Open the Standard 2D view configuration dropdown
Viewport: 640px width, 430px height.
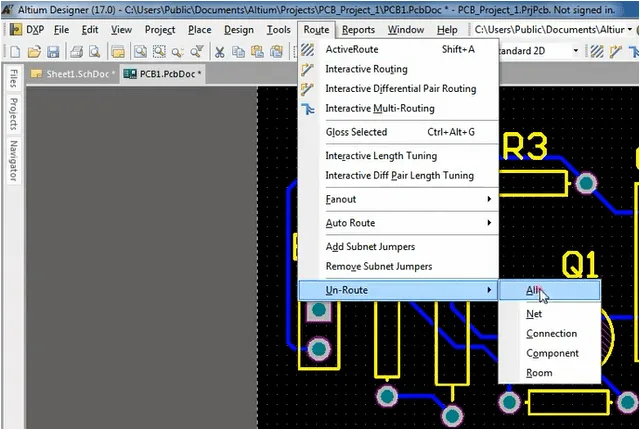[576, 51]
